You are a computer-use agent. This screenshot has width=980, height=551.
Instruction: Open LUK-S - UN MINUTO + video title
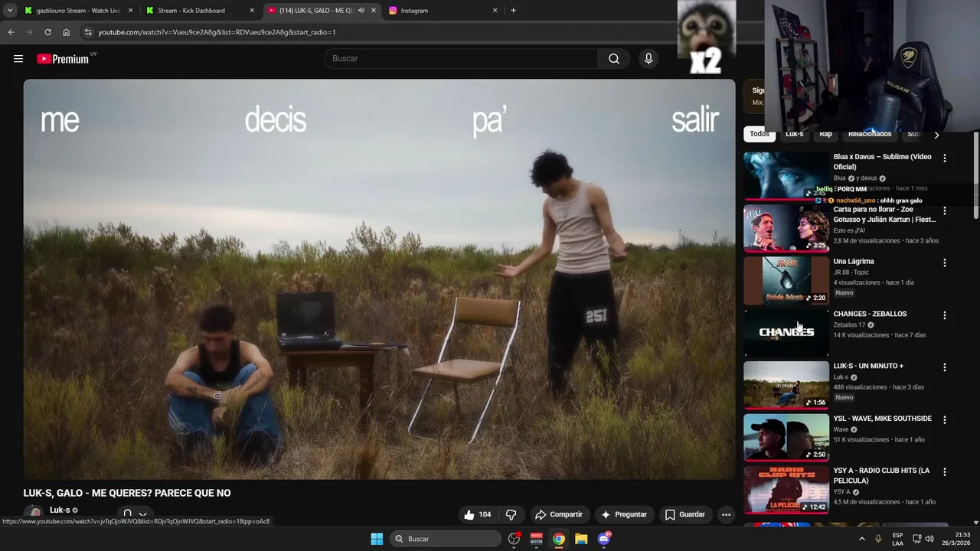tap(868, 366)
